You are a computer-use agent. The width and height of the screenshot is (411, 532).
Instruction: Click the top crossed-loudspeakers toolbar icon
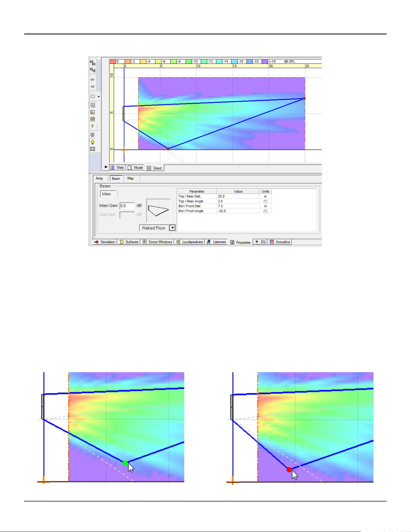click(x=93, y=63)
